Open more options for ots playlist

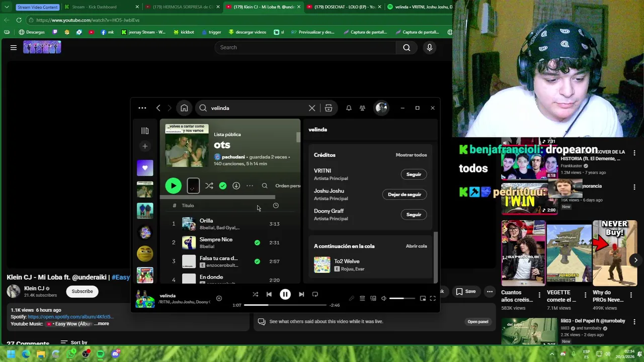[250, 186]
